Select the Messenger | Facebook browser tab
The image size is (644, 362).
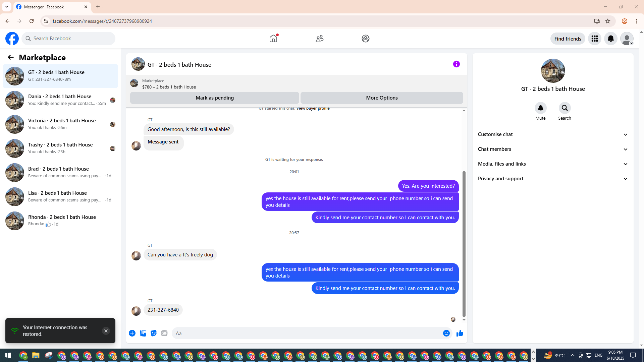52,7
